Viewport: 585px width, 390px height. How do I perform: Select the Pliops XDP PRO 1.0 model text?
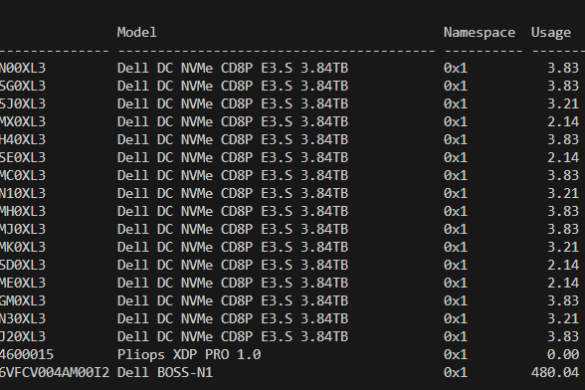tap(189, 354)
